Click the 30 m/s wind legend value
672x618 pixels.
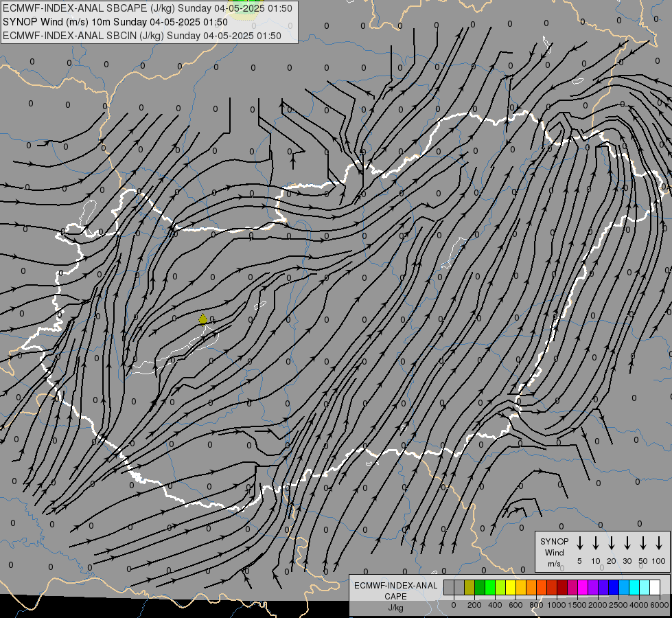click(627, 561)
